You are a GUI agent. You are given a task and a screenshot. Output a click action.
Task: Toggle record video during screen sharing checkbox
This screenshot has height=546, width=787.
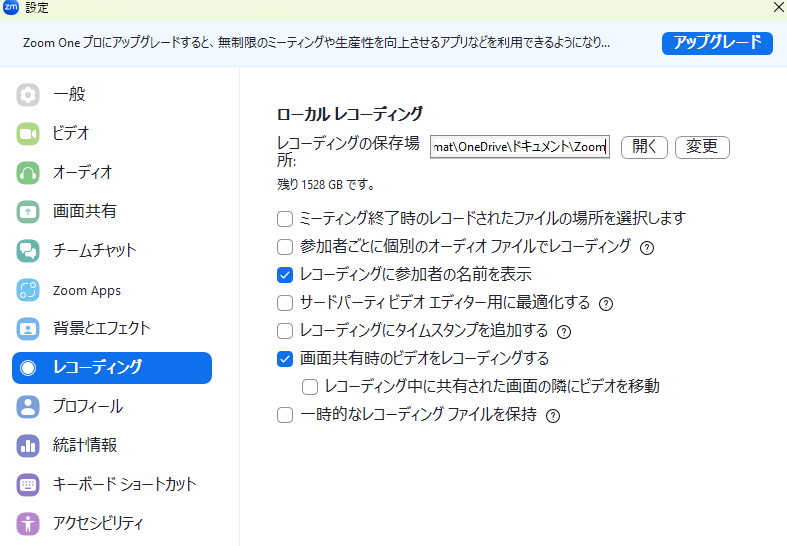[x=285, y=358]
